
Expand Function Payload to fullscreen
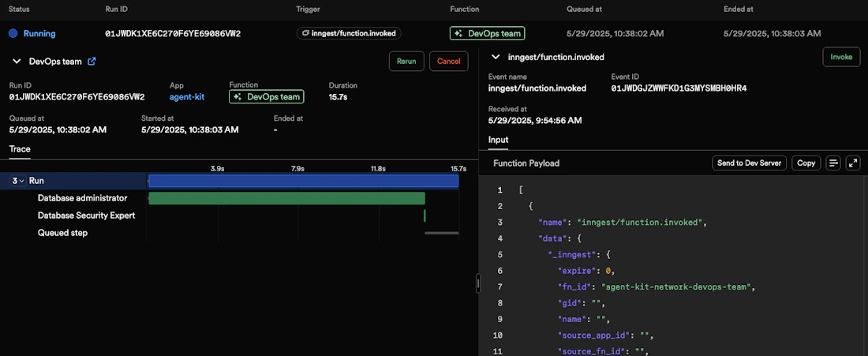point(853,163)
